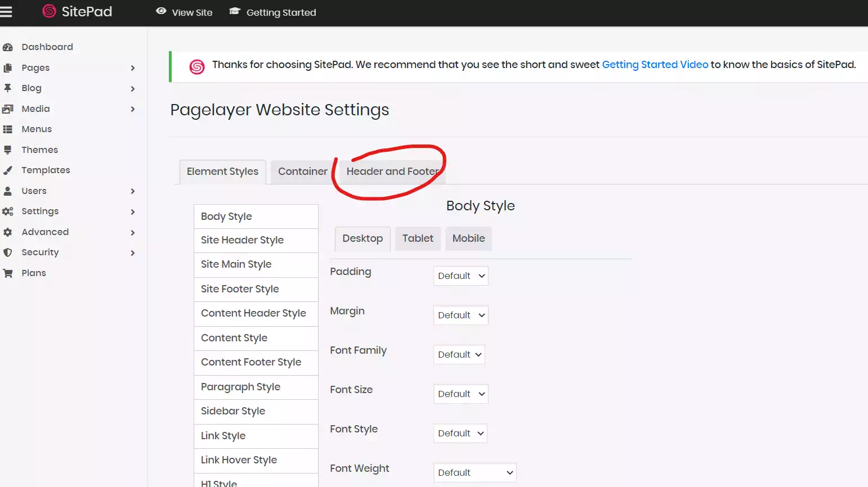Select Site Main Style

(256, 265)
